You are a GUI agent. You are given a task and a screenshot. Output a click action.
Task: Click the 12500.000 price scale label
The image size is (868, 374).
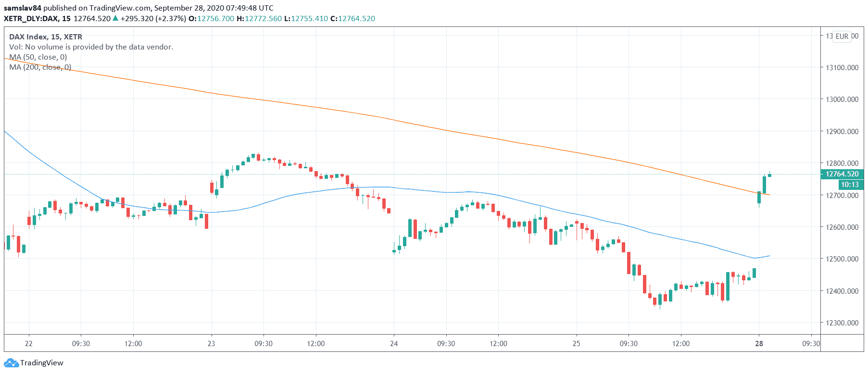coord(842,259)
